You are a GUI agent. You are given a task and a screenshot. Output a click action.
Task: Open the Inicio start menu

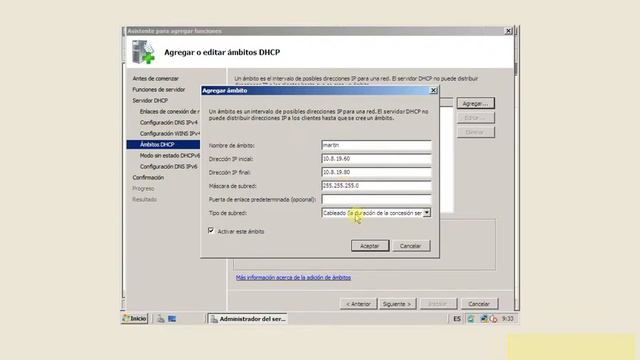click(x=135, y=318)
